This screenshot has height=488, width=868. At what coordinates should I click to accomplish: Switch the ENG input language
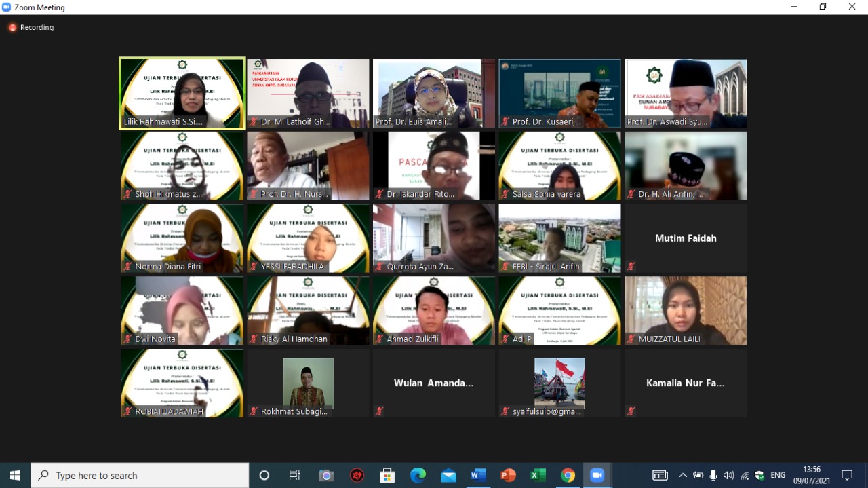tap(778, 475)
